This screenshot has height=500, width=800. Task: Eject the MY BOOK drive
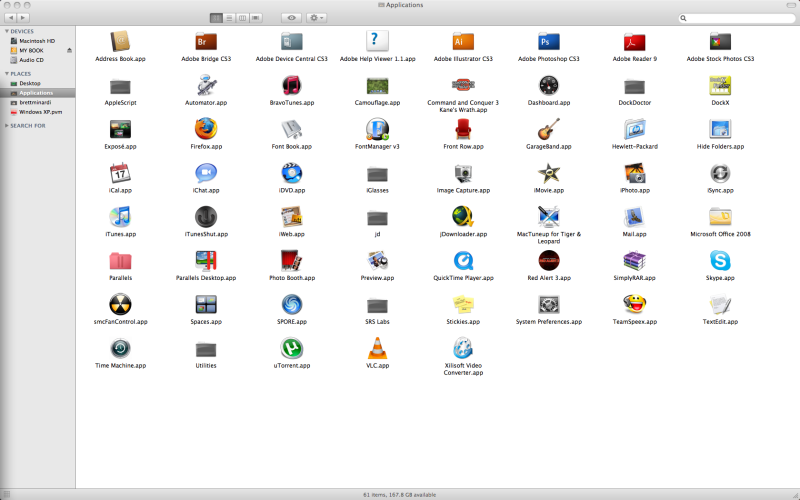[x=69, y=50]
